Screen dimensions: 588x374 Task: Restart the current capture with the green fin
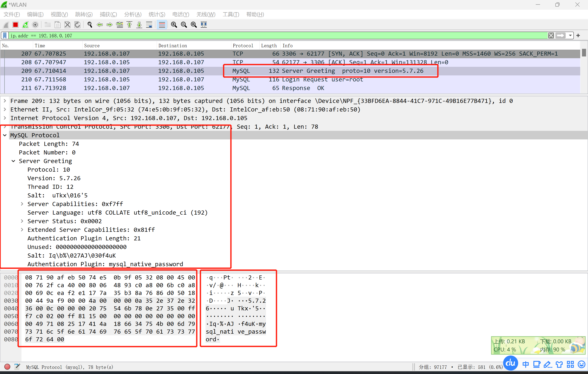(25, 25)
